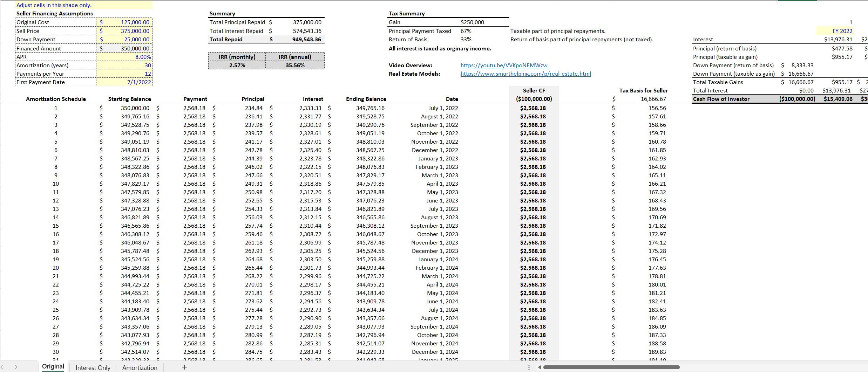Click the Ending Balance column header
Image resolution: width=868 pixels, height=372 pixels.
(366, 99)
